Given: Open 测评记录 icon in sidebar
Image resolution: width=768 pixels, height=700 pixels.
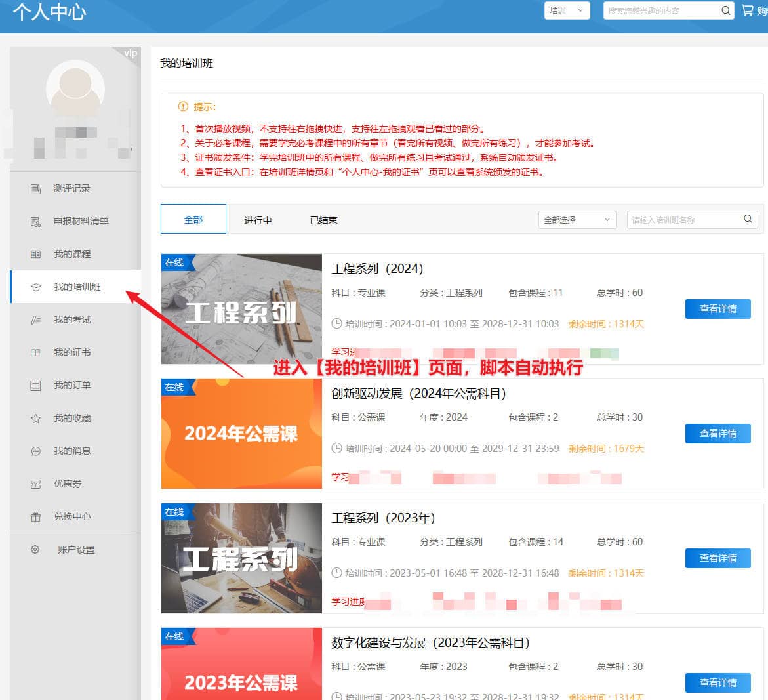Looking at the screenshot, I should point(36,188).
